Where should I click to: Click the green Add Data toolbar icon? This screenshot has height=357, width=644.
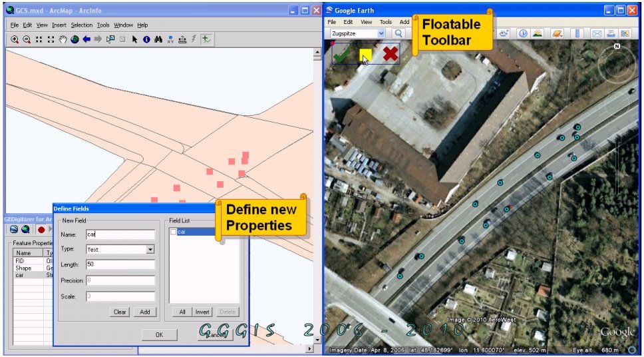206,39
